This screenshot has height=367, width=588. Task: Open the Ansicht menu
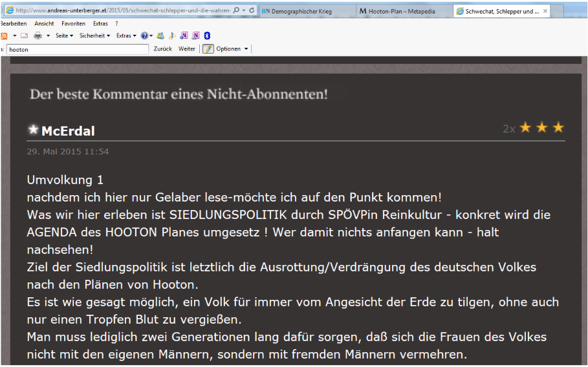pos(44,23)
